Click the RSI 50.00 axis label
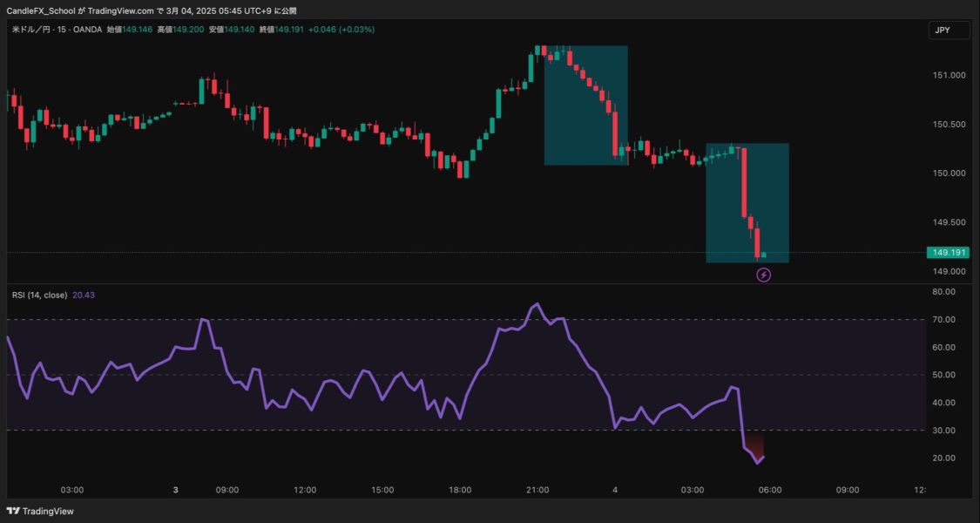980x523 pixels. [x=944, y=375]
